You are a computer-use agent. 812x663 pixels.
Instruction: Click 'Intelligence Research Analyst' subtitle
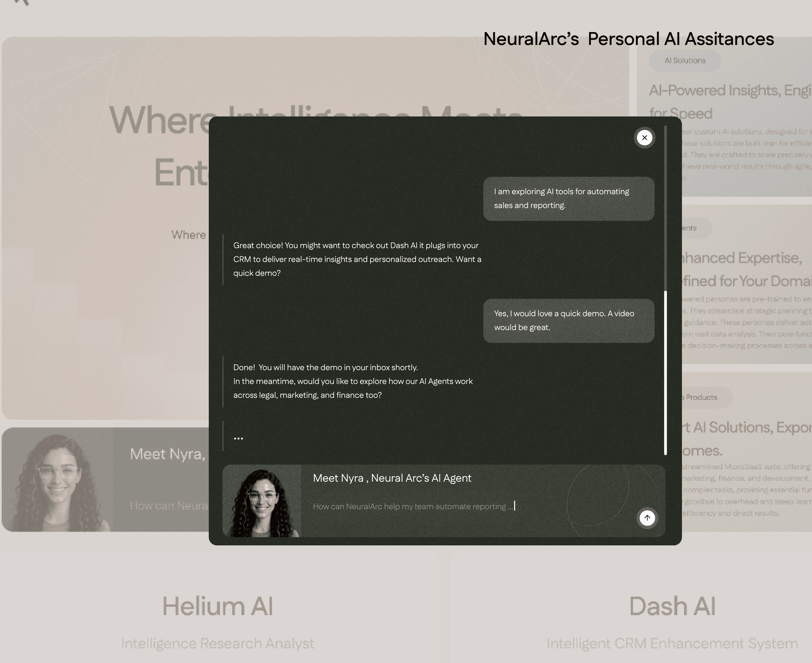218,643
